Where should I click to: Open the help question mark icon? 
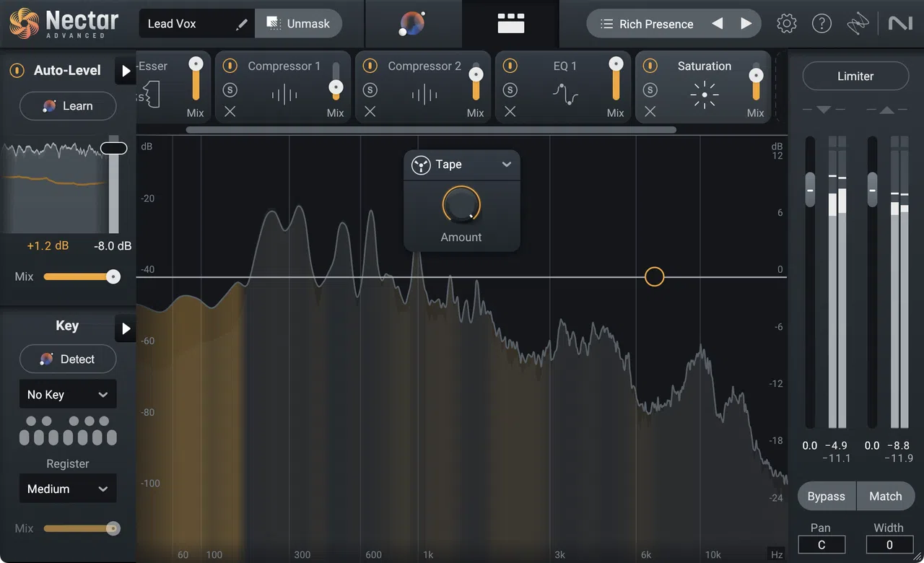coord(821,22)
